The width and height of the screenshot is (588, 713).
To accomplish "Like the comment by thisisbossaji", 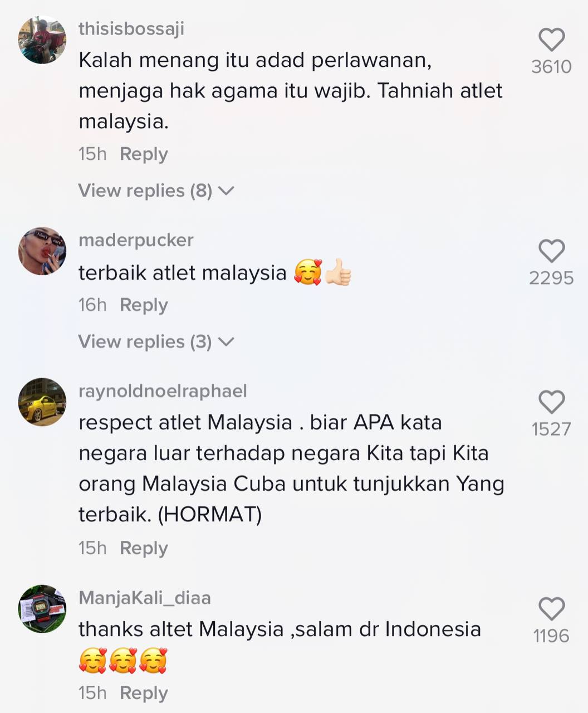I will click(551, 40).
